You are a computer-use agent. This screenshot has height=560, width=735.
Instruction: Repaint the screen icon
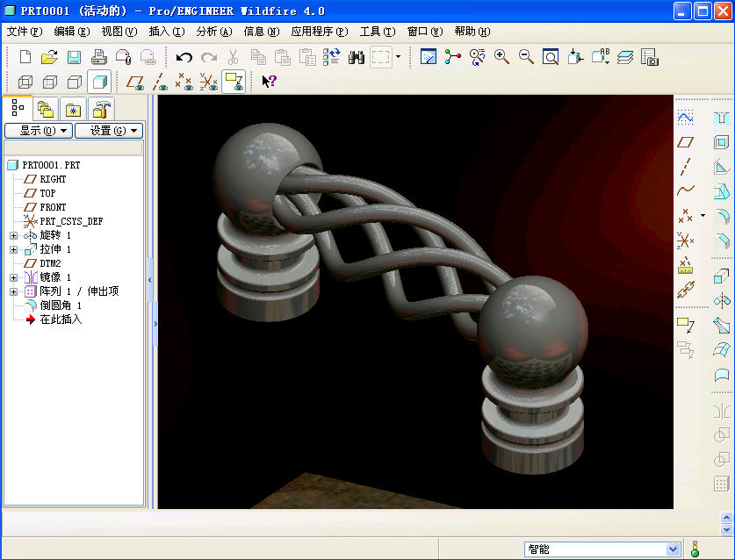click(429, 57)
